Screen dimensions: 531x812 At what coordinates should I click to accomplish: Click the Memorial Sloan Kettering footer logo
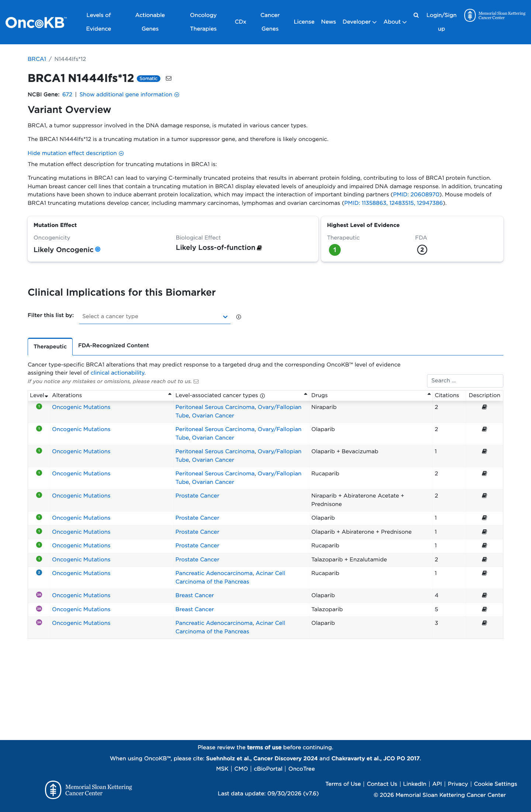(x=88, y=790)
